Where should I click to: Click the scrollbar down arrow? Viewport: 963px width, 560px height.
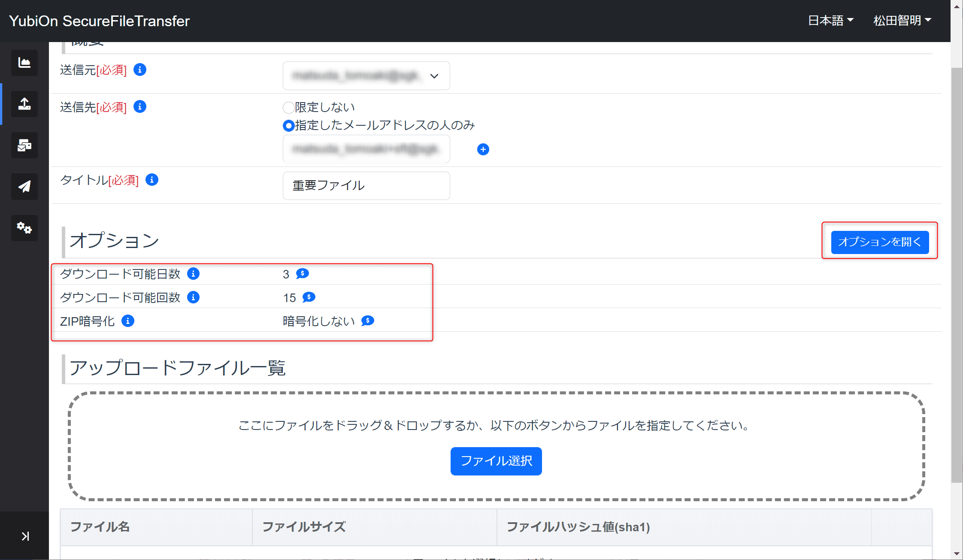coord(957,554)
